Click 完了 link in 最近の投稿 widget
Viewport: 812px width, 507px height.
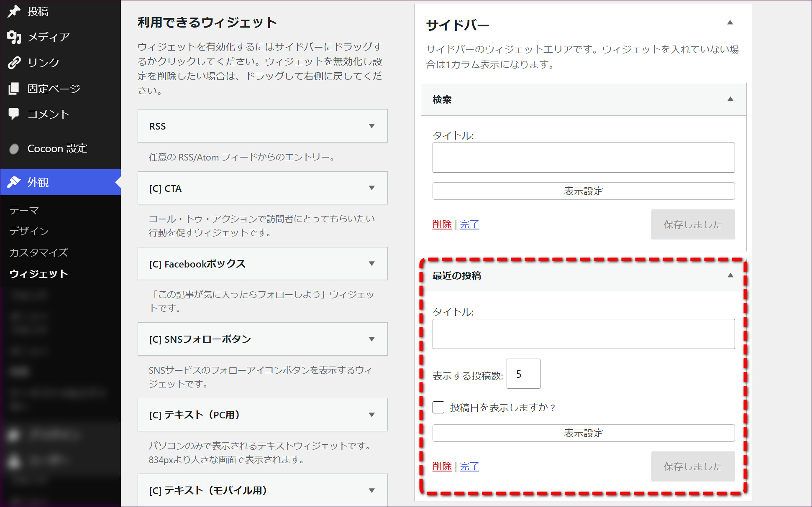[469, 466]
